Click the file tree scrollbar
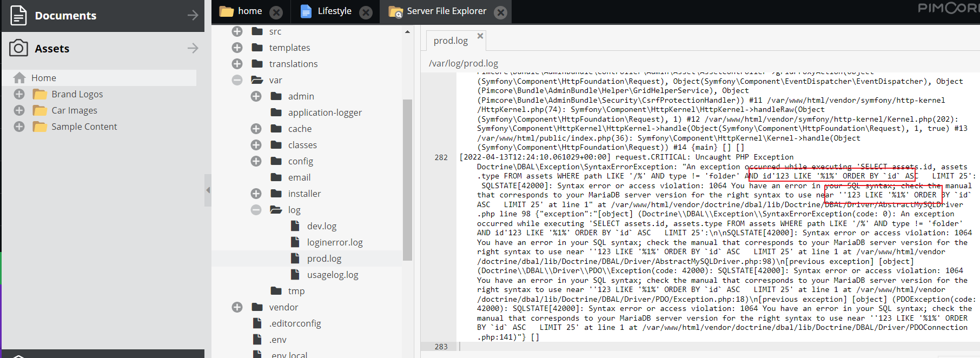 [407, 180]
